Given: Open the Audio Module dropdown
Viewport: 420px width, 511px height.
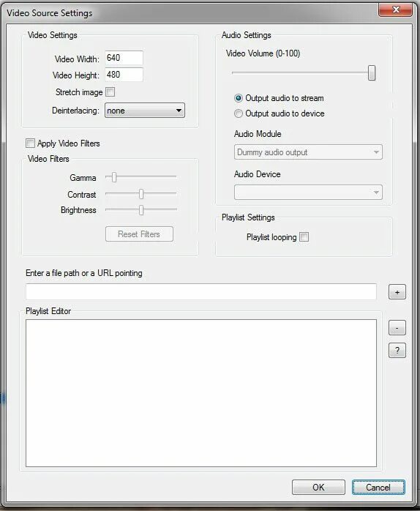Looking at the screenshot, I should coord(308,152).
